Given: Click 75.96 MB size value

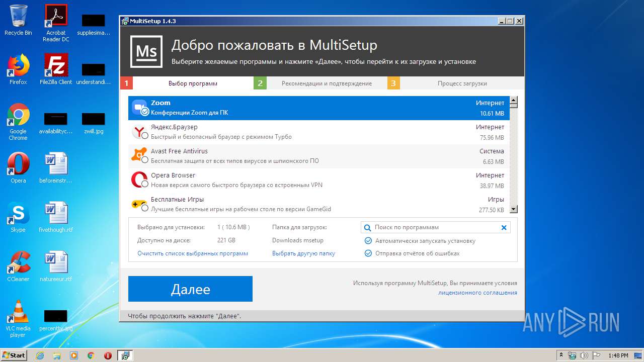Looking at the screenshot, I should [492, 138].
